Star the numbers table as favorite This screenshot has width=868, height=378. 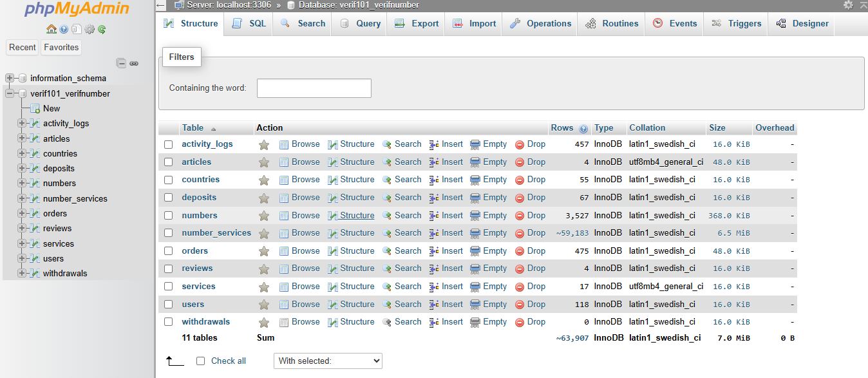pos(264,216)
